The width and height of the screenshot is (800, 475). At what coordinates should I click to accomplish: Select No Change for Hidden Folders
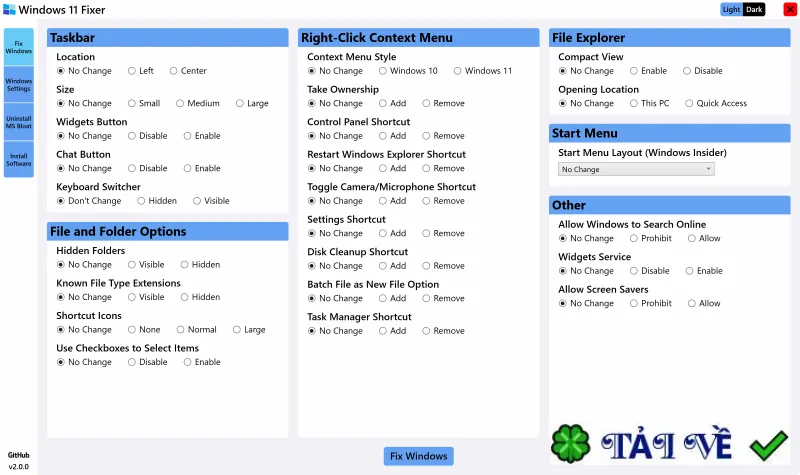point(84,265)
